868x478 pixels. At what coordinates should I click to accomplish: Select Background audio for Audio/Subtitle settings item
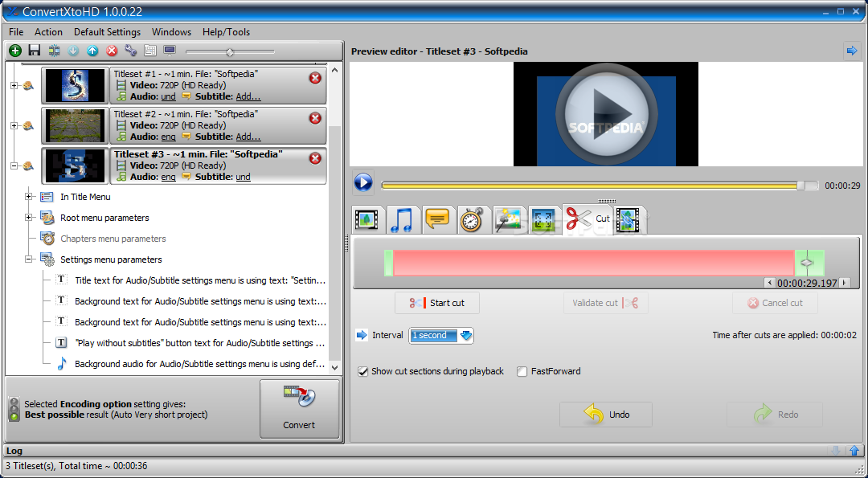pos(200,364)
